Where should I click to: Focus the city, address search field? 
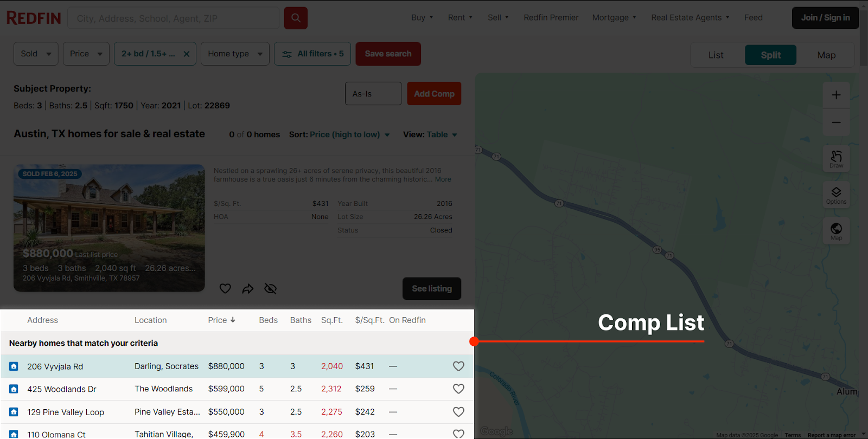tap(174, 18)
